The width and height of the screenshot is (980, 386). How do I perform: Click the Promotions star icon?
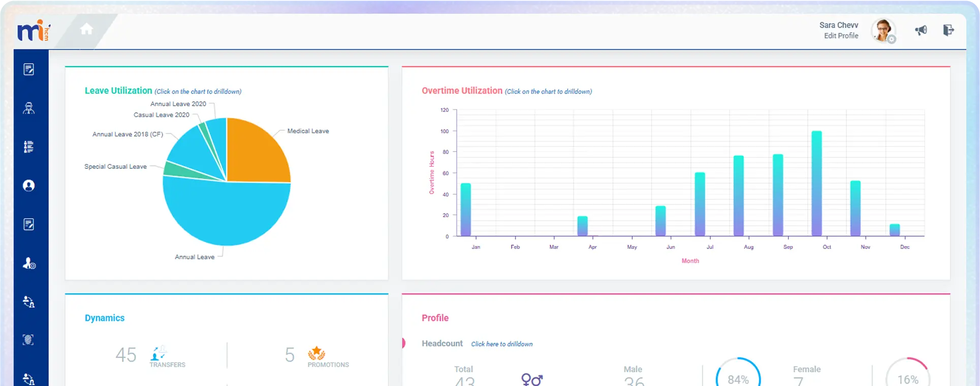pos(317,353)
